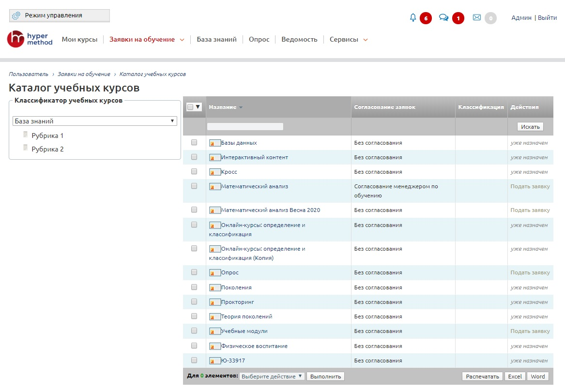Click the Выполнить button
The image size is (565, 392).
coord(325,376)
